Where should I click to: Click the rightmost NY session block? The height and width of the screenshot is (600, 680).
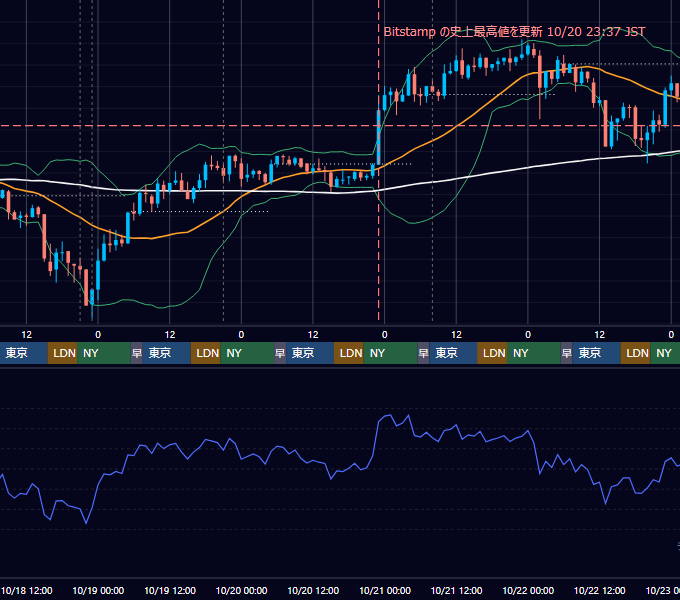click(665, 353)
